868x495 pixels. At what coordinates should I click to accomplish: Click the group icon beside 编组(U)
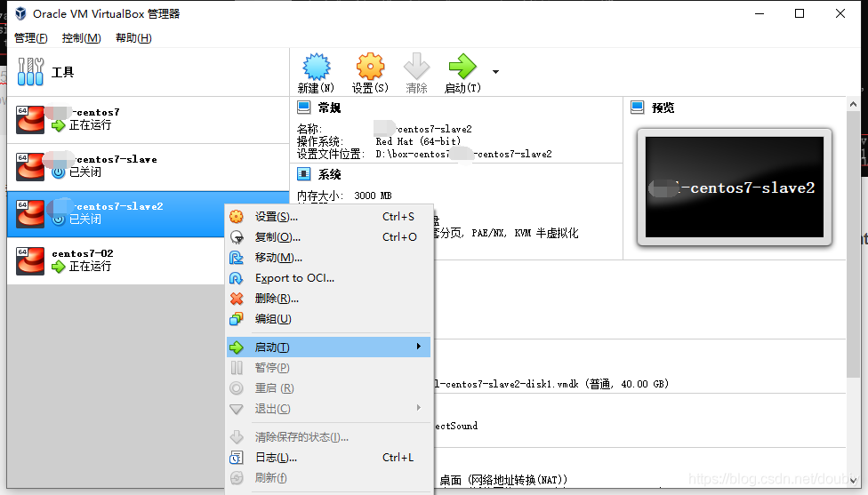pos(237,319)
